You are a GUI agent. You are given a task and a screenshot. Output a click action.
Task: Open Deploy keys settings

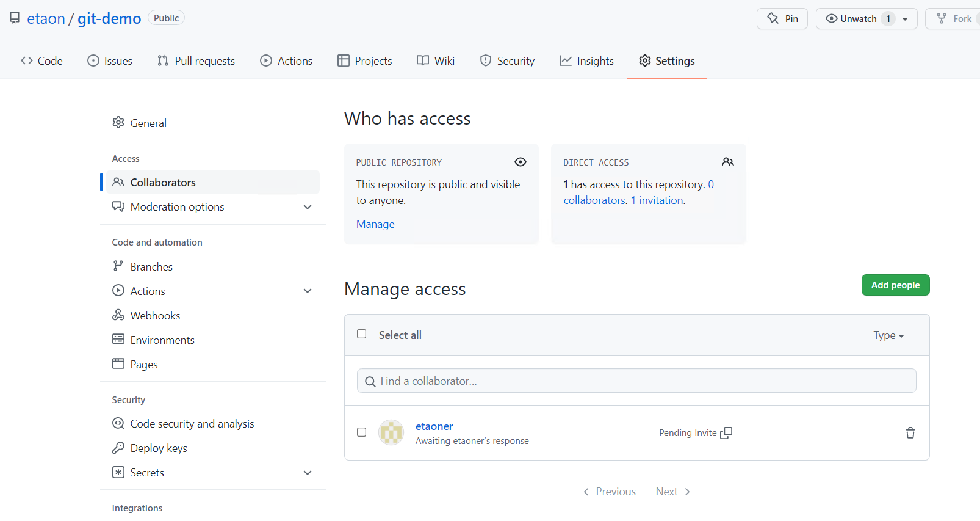213,448
